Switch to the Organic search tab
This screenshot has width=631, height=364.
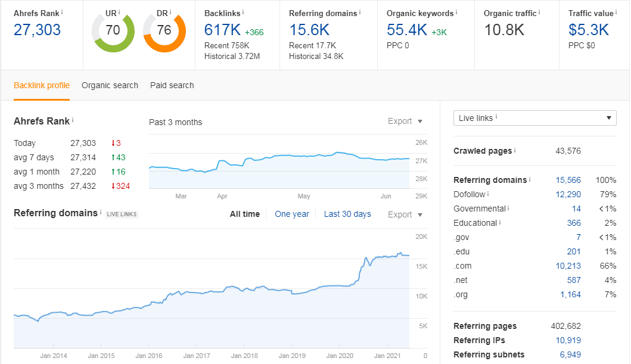pyautogui.click(x=110, y=85)
